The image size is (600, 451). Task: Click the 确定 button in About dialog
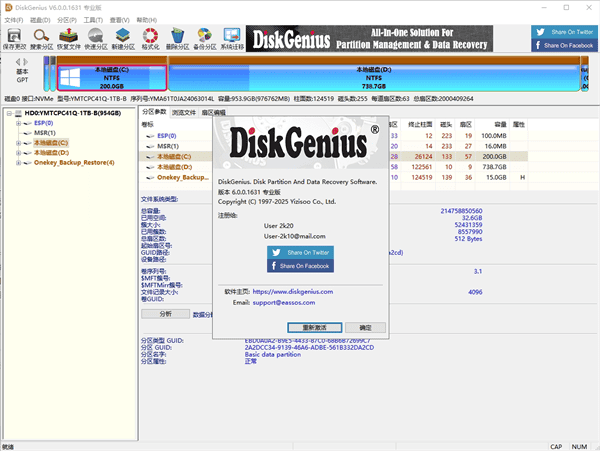[365, 327]
